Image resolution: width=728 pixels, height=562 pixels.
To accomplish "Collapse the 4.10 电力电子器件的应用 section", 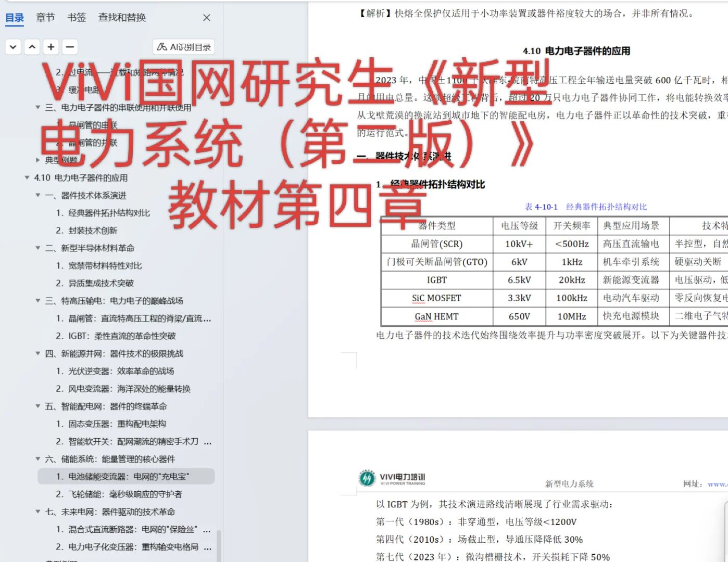I will coord(26,177).
